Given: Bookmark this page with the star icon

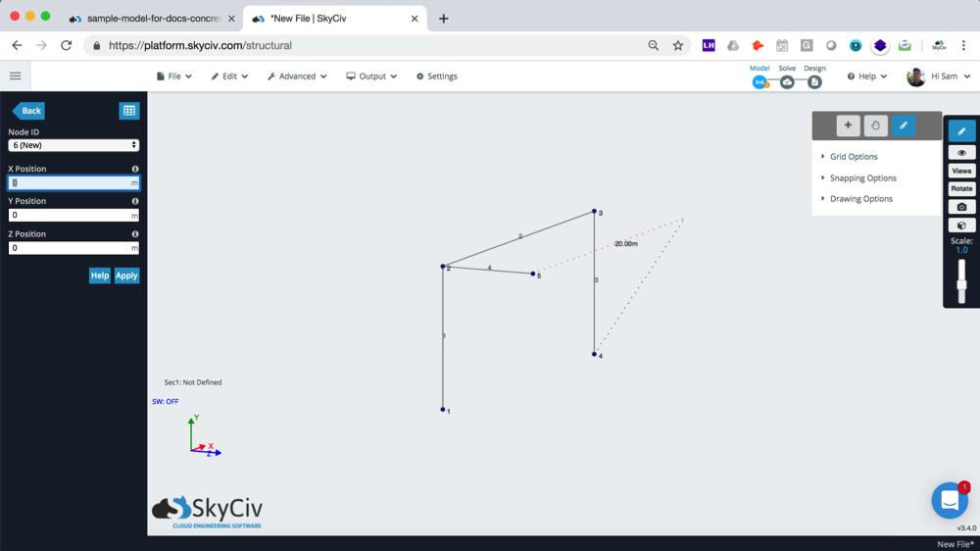Looking at the screenshot, I should click(677, 45).
